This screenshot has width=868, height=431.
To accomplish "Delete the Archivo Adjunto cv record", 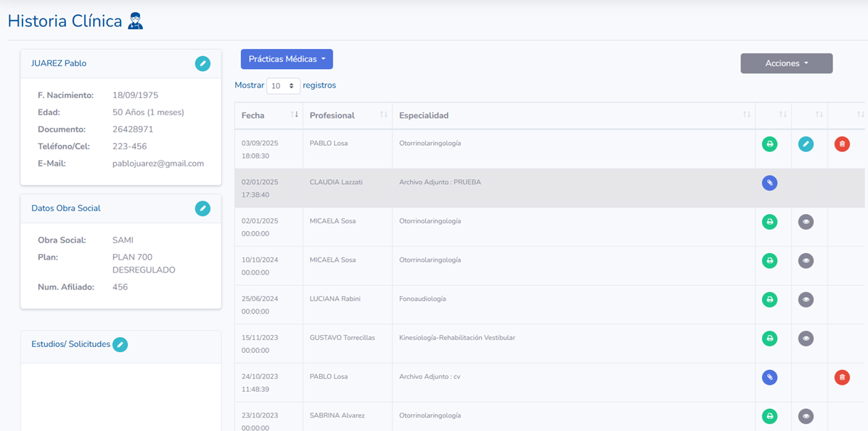I will click(842, 378).
